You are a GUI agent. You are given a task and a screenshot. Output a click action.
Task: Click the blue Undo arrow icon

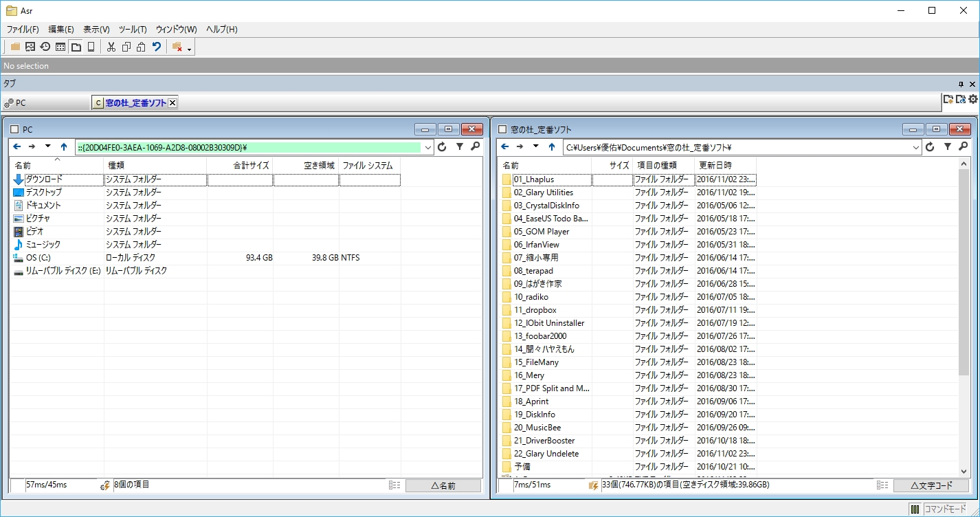coord(157,47)
